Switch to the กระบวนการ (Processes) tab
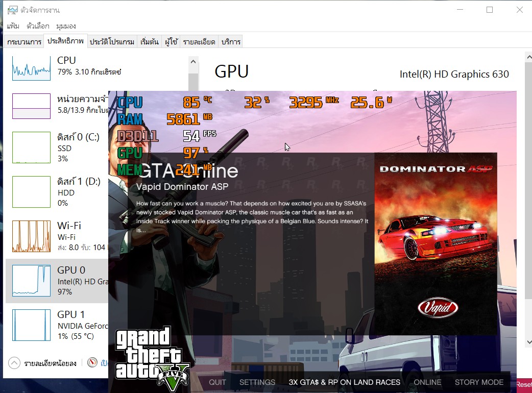This screenshot has height=393, width=532. (24, 42)
